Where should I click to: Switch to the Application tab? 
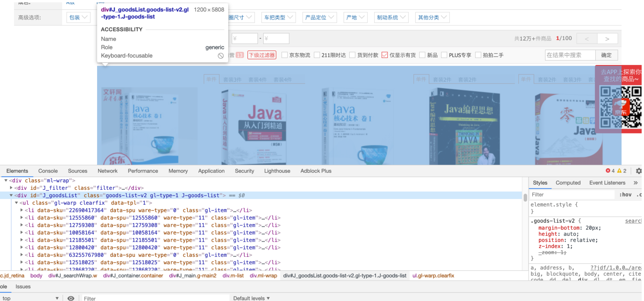click(211, 171)
